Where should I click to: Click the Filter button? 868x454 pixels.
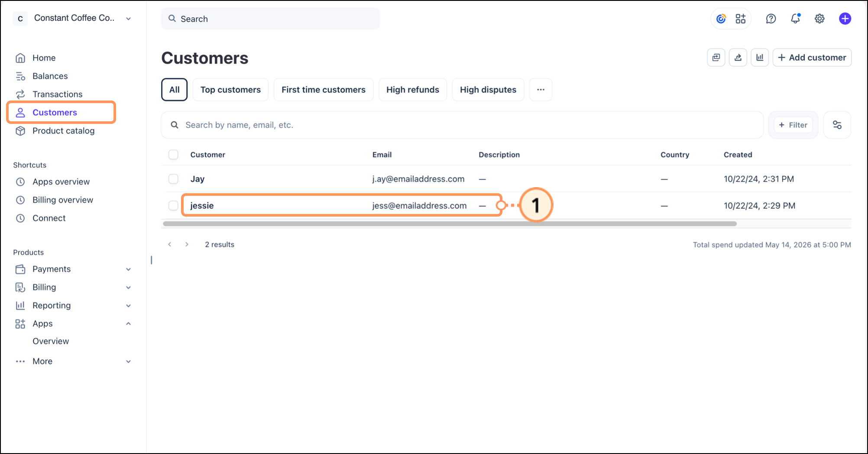[793, 125]
